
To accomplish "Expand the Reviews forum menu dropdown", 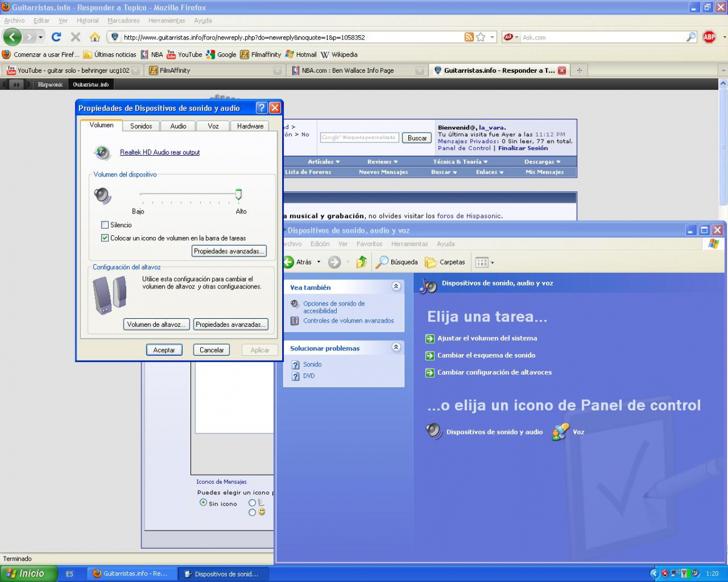I will [383, 162].
